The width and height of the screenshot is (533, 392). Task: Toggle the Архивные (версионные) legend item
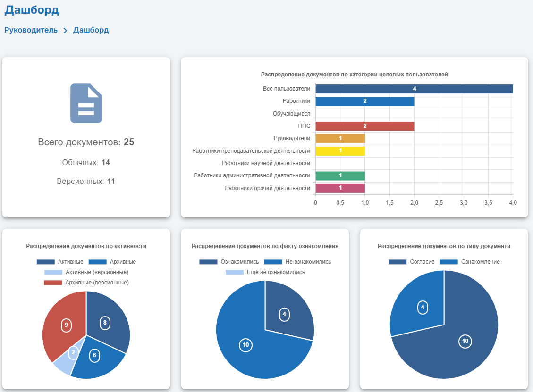pos(86,283)
